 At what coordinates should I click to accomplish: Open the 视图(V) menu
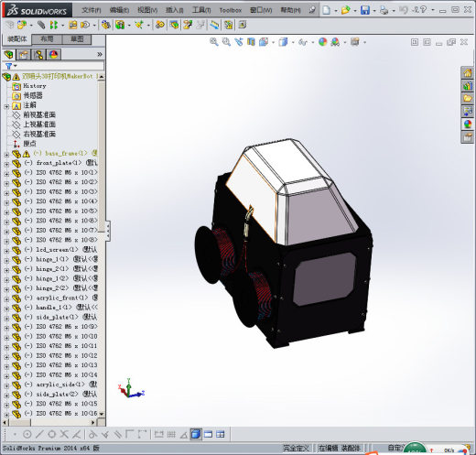click(x=147, y=10)
